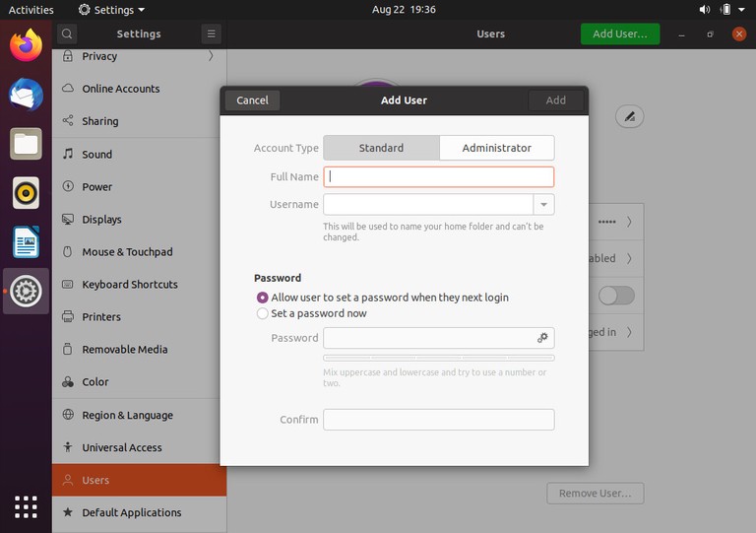Click the Remove User… button
The height and width of the screenshot is (533, 756).
[595, 493]
